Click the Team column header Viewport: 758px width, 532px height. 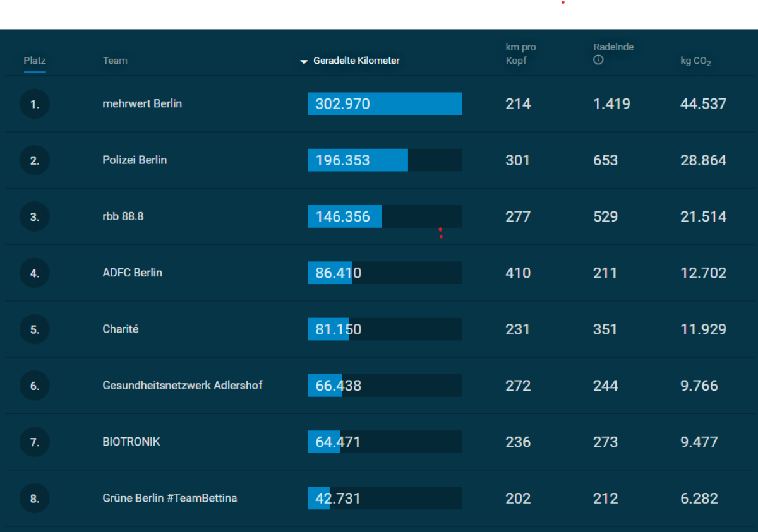point(115,61)
